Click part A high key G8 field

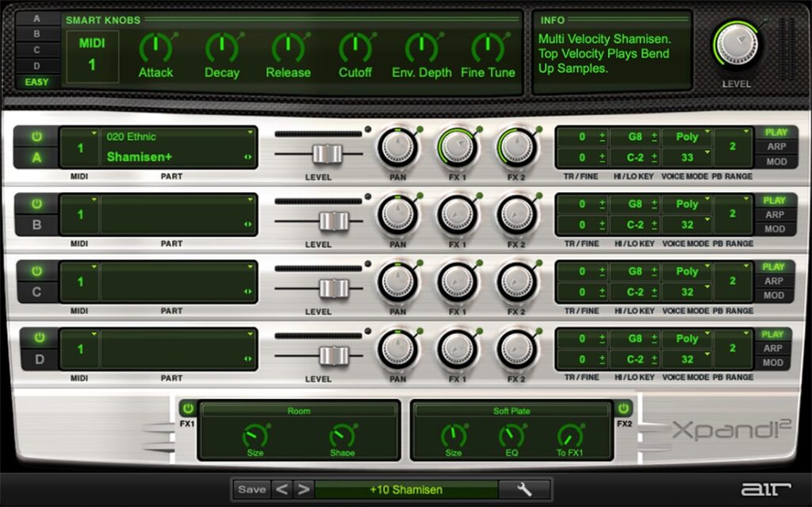coord(635,136)
